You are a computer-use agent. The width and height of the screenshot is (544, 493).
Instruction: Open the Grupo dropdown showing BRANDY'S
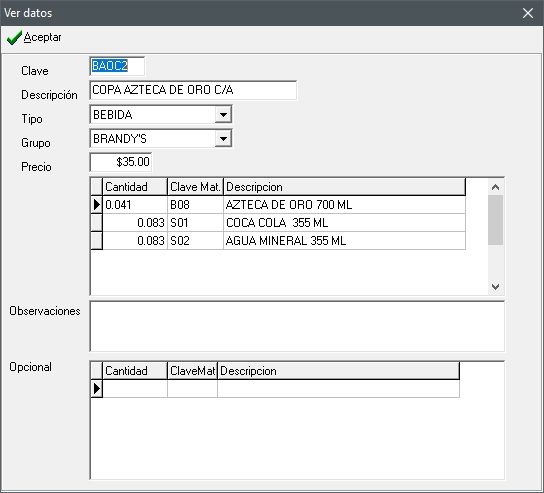point(223,139)
